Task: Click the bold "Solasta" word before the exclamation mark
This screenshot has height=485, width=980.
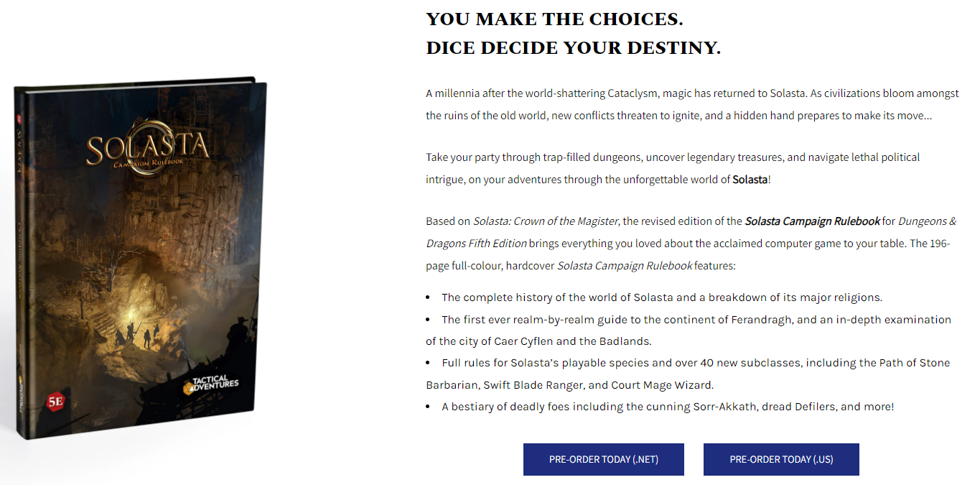Action: tap(750, 180)
